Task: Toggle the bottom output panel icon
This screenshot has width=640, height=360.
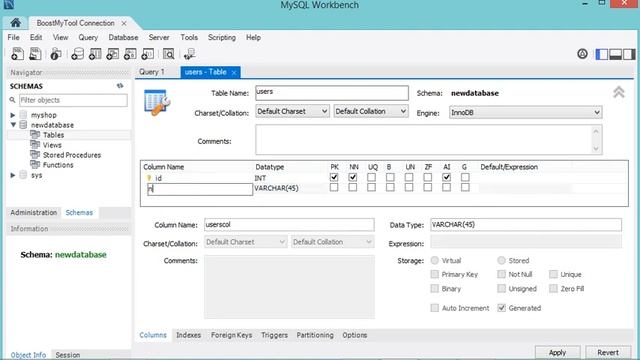Action: (x=616, y=54)
